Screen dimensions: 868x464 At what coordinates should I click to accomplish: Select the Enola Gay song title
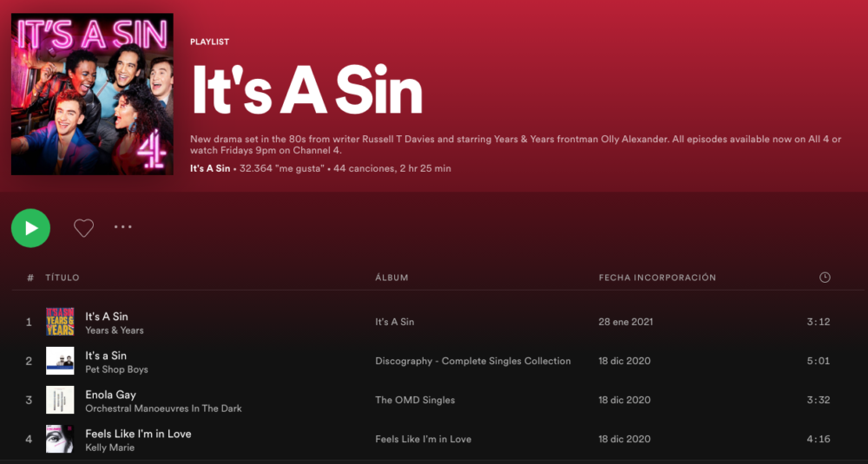(110, 395)
